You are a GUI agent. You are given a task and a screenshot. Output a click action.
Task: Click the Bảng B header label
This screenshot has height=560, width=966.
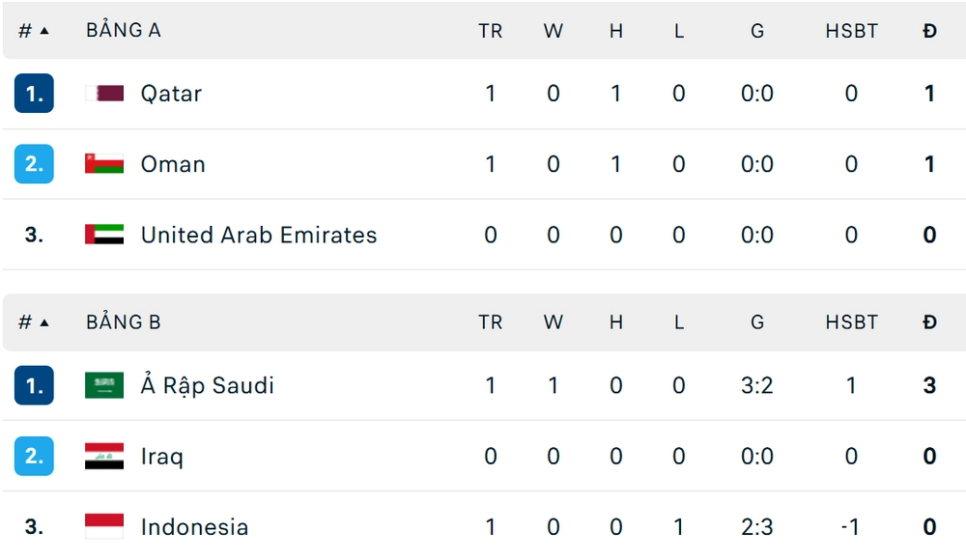click(x=123, y=322)
